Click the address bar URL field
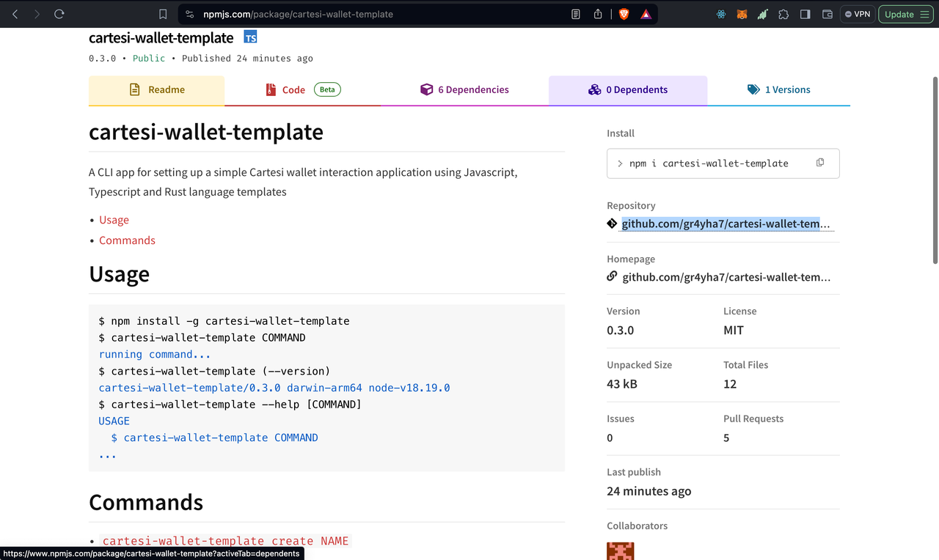 pyautogui.click(x=298, y=14)
